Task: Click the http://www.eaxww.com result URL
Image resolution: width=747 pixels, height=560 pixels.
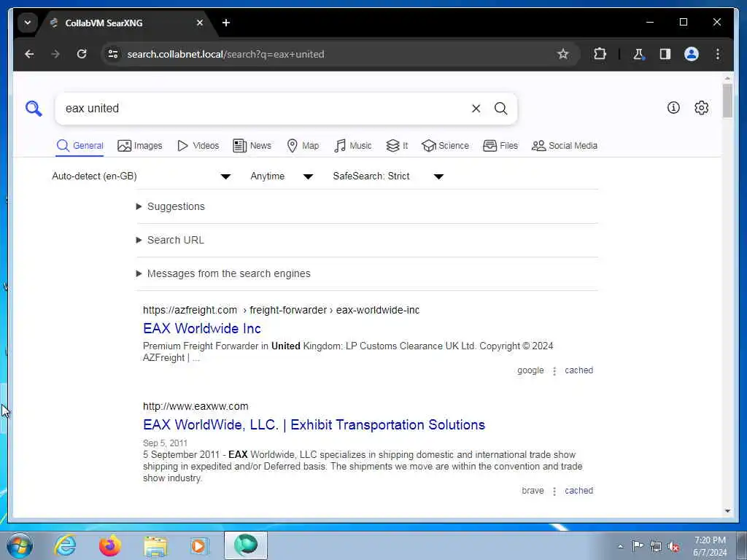Action: coord(196,407)
